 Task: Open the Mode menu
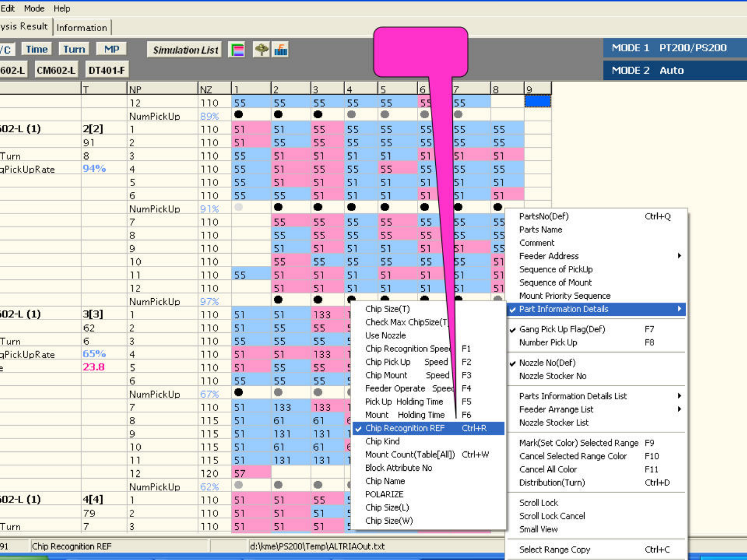coord(34,8)
